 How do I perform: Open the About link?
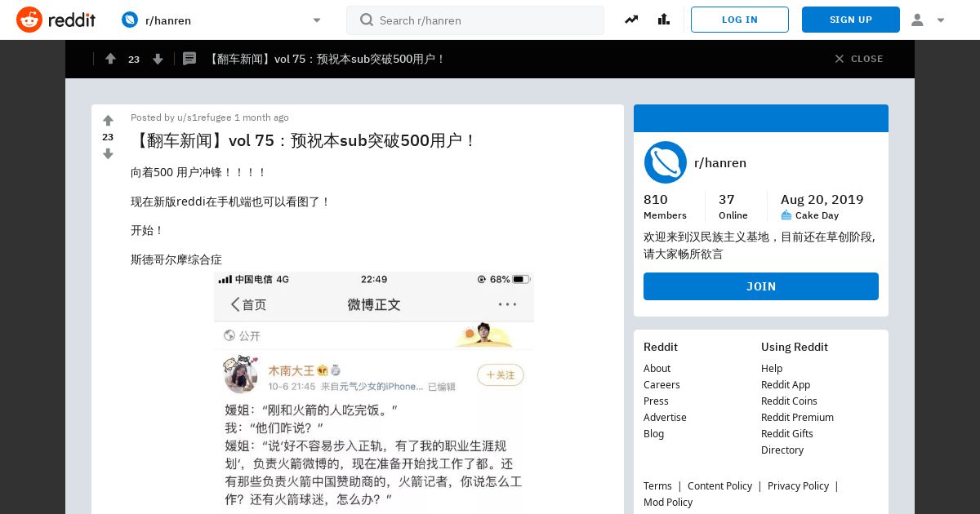point(657,368)
